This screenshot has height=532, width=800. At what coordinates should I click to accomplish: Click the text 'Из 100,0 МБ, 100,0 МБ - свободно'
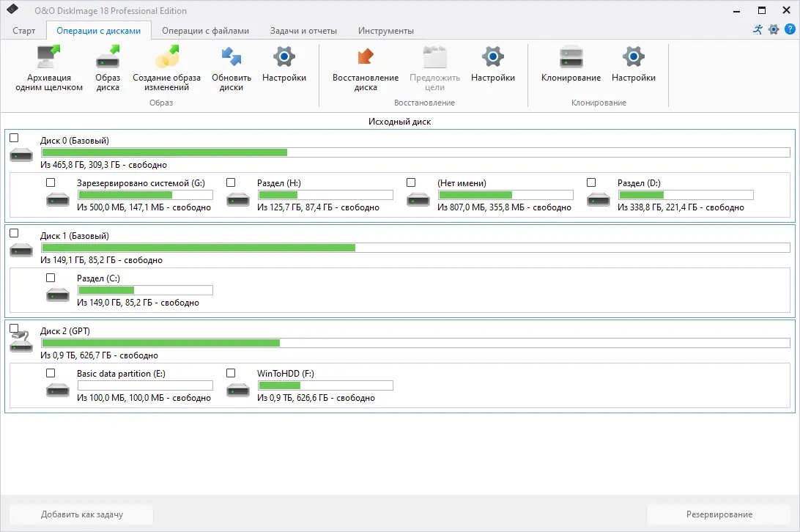[144, 398]
